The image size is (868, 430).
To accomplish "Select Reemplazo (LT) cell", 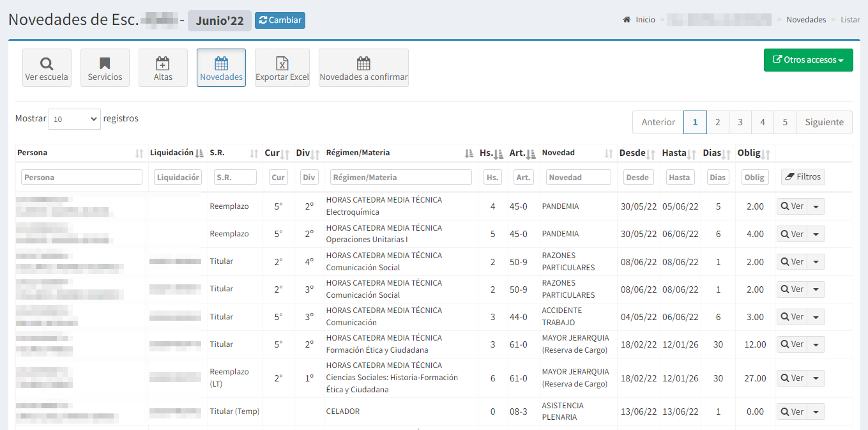I will [x=235, y=378].
